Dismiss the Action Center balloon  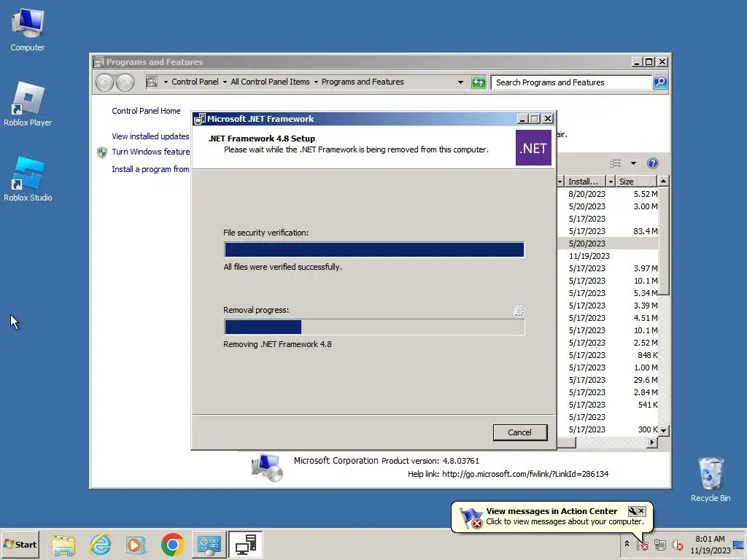click(x=642, y=511)
